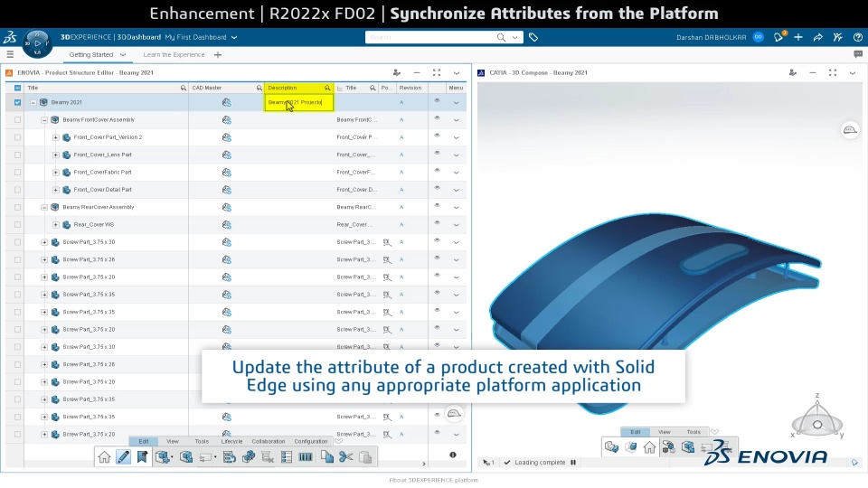The width and height of the screenshot is (868, 488).
Task: Click CAD Master icon of Beamy 2021 row
Action: pyautogui.click(x=226, y=102)
